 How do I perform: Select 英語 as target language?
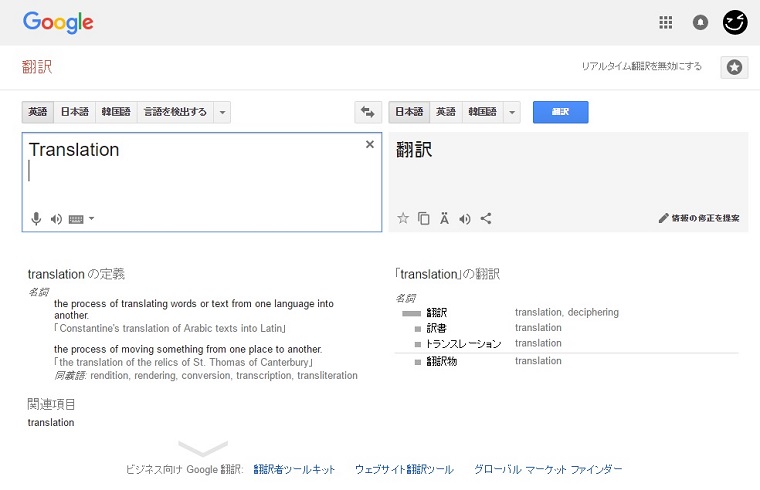point(446,112)
